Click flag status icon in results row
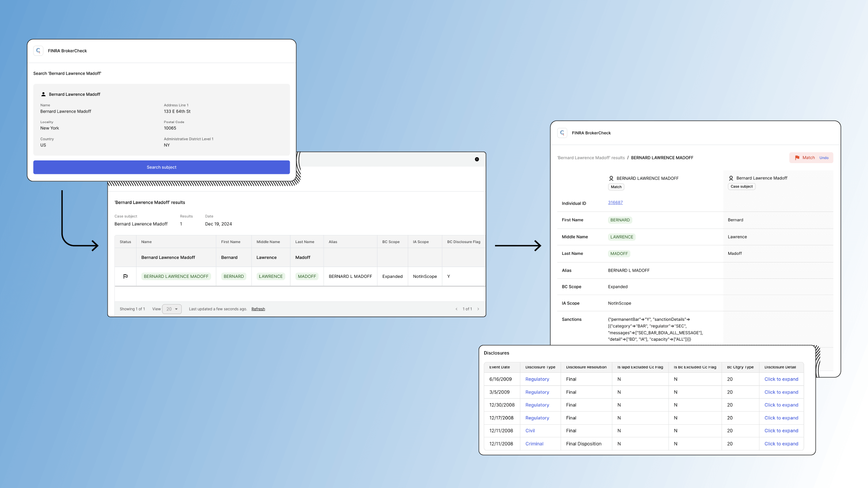The height and width of the screenshot is (488, 868). tap(126, 277)
